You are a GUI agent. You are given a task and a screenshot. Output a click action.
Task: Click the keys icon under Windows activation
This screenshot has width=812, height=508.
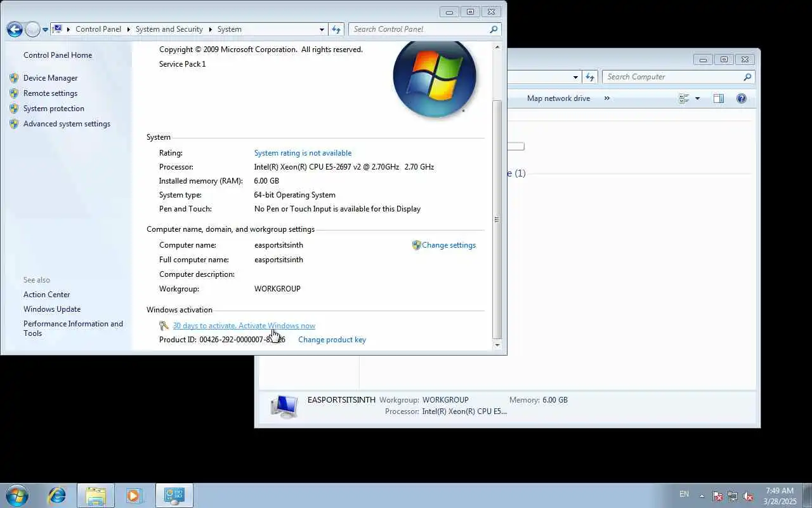[164, 326]
